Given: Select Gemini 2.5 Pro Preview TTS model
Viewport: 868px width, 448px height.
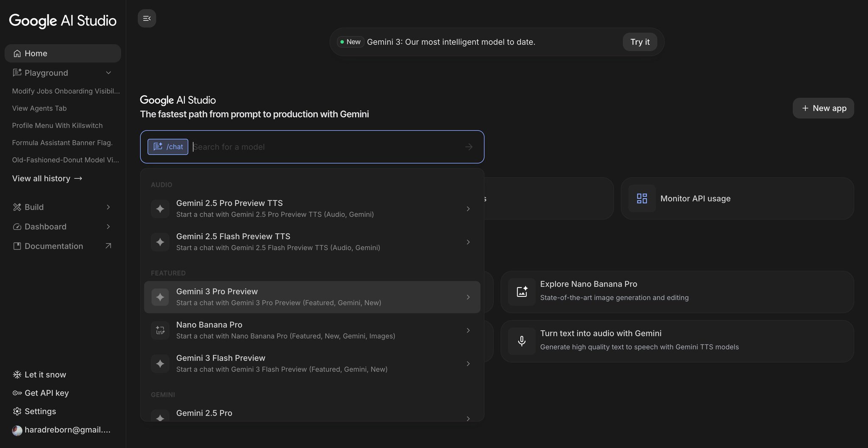Looking at the screenshot, I should point(312,209).
